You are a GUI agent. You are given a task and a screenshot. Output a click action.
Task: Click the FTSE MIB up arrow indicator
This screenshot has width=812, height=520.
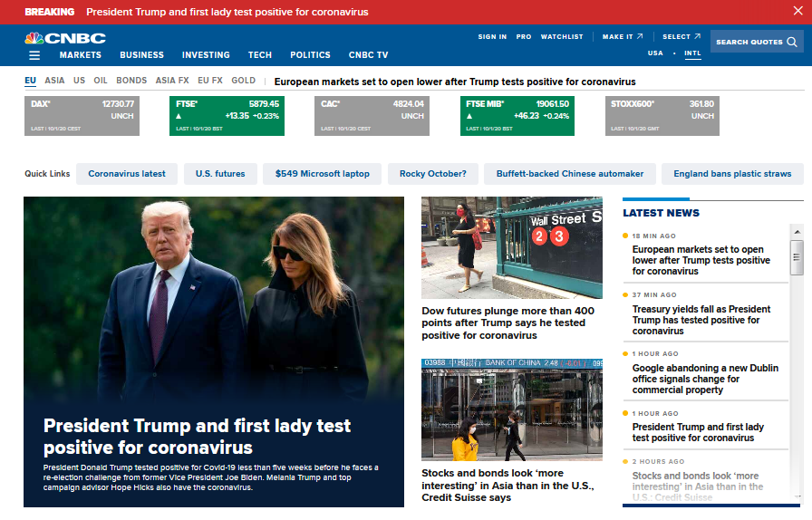coord(469,116)
